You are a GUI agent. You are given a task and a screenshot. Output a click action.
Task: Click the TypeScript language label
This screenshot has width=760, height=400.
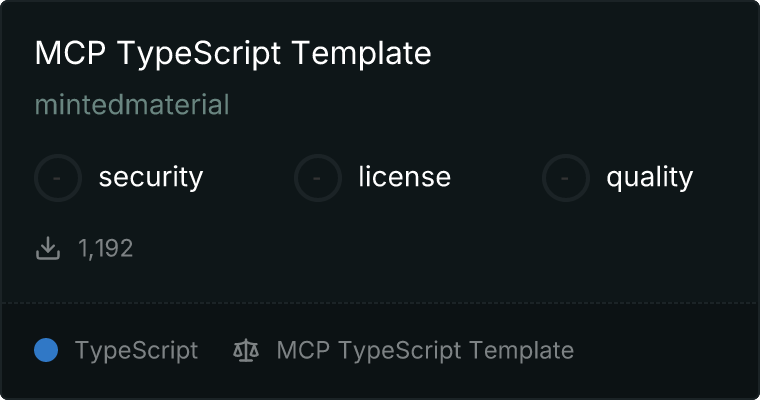136,351
